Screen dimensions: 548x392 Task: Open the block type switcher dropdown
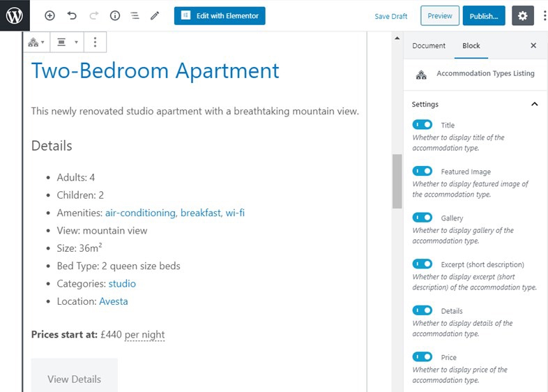tap(36, 43)
